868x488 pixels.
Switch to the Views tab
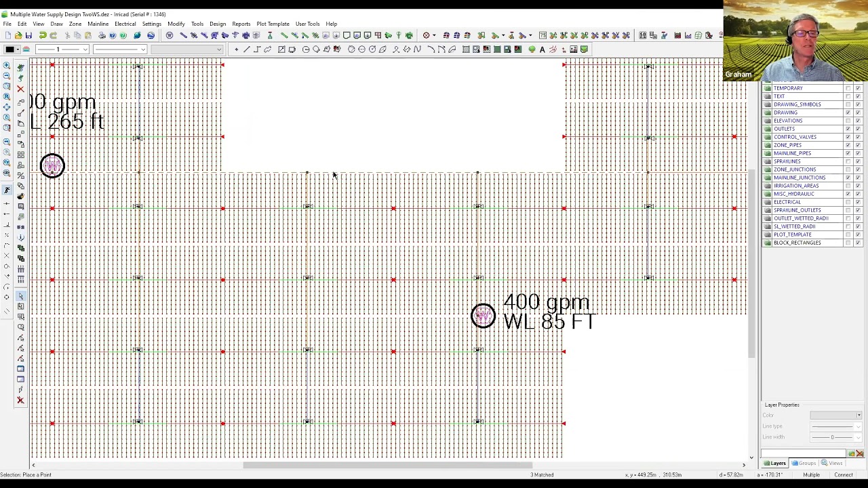[831, 464]
